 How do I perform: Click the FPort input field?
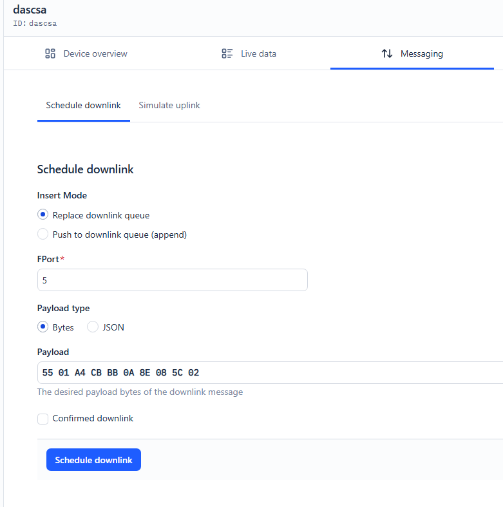click(172, 280)
